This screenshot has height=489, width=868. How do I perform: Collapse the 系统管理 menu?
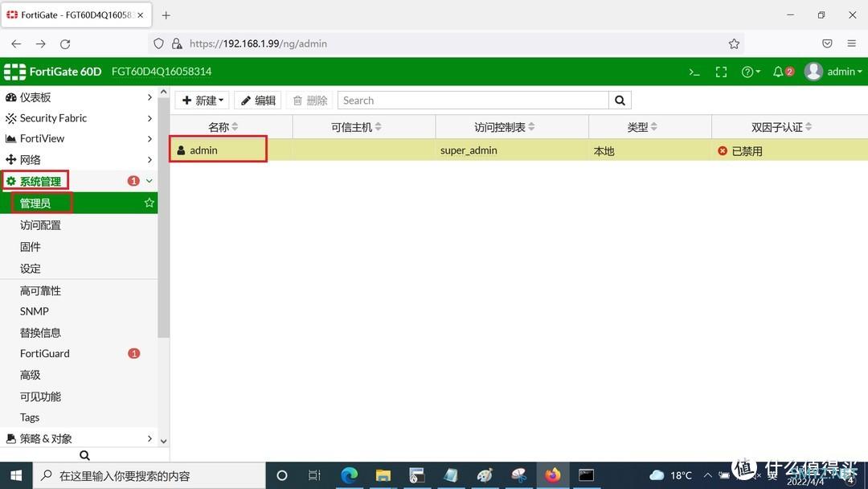point(79,181)
